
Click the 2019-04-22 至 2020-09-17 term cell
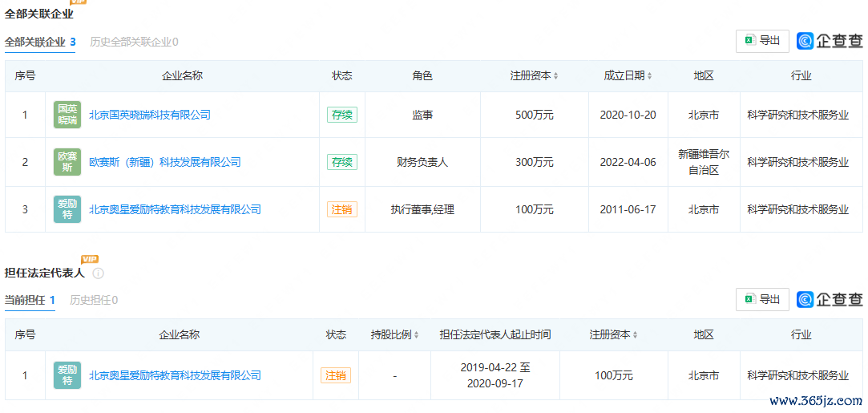[x=495, y=375]
